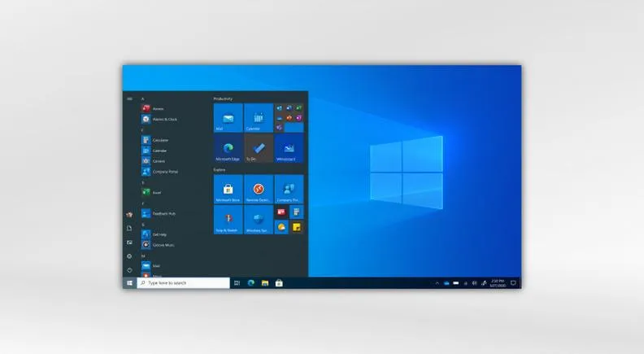Click the Productivity group title
644x354 pixels.
pyautogui.click(x=223, y=98)
